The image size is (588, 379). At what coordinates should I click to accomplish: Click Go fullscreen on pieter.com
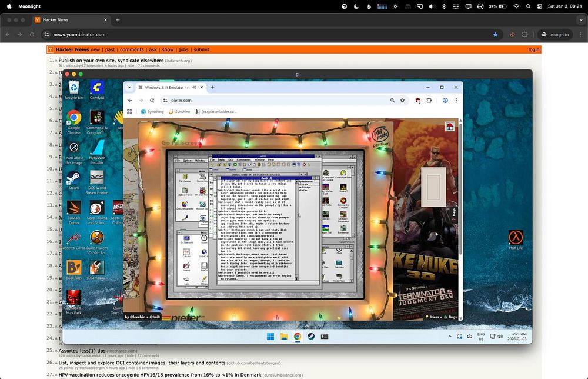(180, 142)
